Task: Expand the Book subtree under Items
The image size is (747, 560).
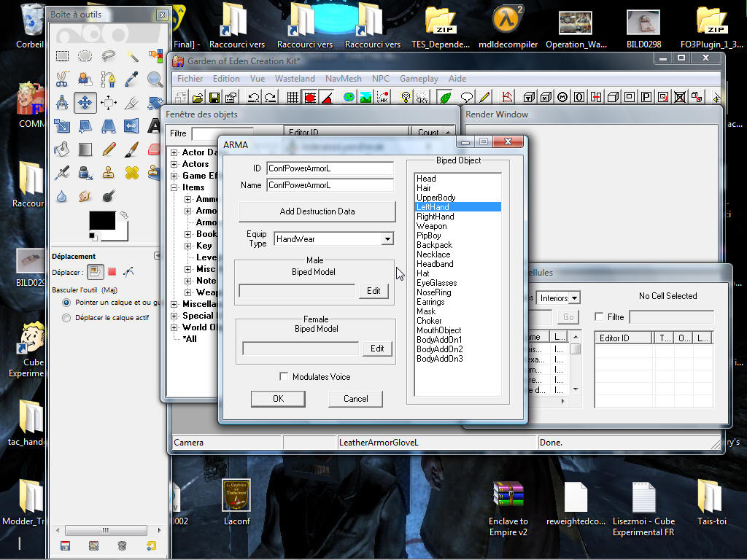Action: (188, 234)
